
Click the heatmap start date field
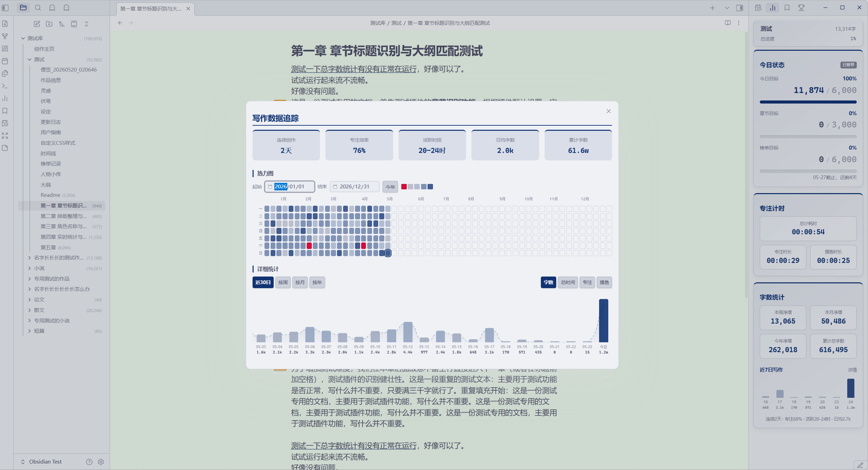pyautogui.click(x=290, y=187)
